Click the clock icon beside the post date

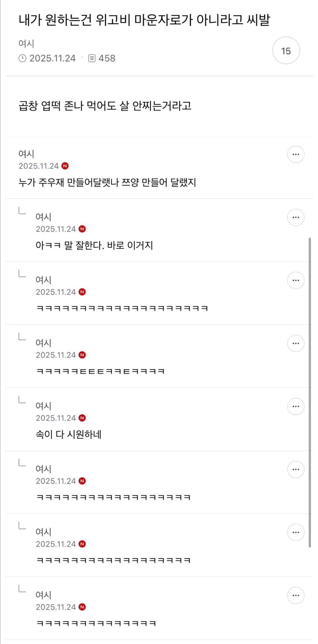point(22,58)
